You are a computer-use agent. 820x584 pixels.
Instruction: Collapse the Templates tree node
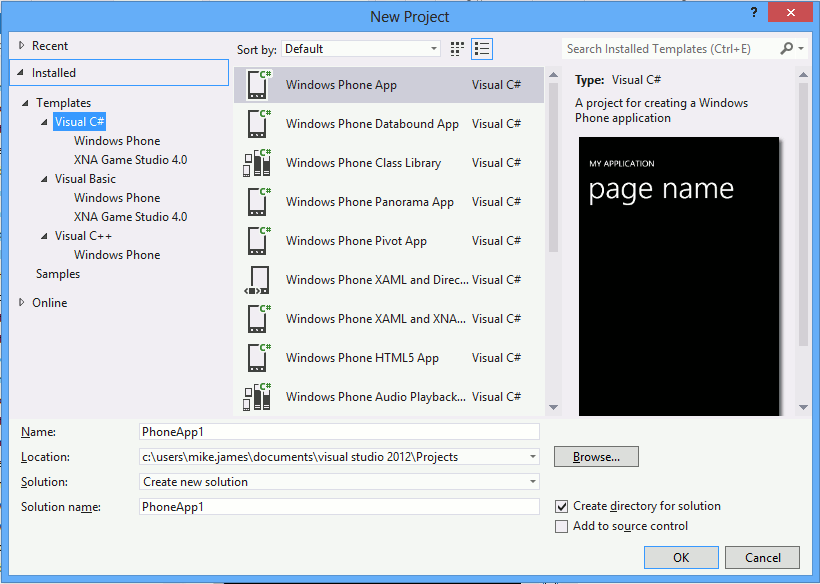(25, 103)
